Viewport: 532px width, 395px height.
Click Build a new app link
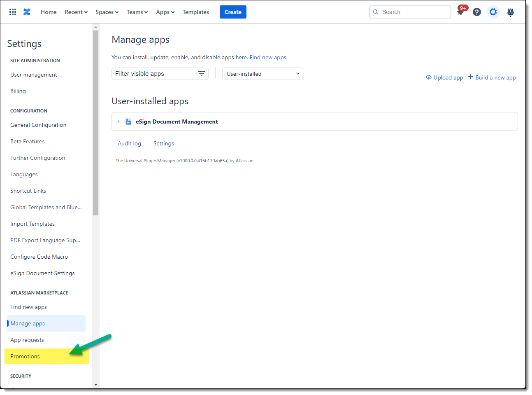pyautogui.click(x=492, y=77)
